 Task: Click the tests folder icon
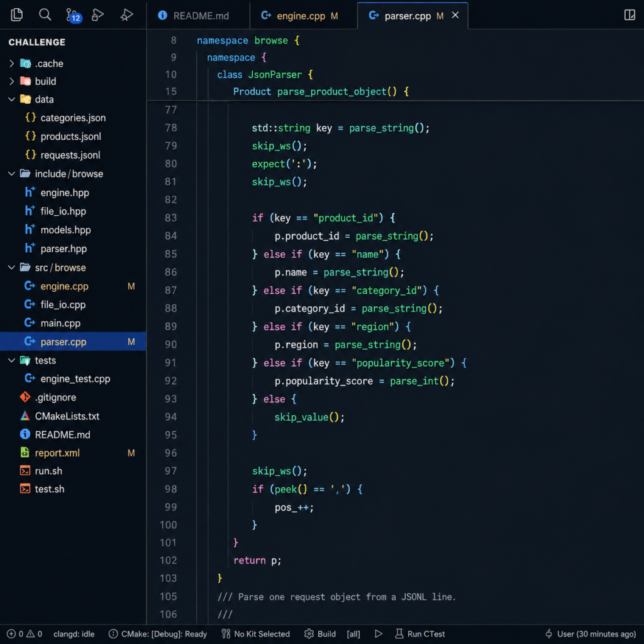[x=25, y=360]
